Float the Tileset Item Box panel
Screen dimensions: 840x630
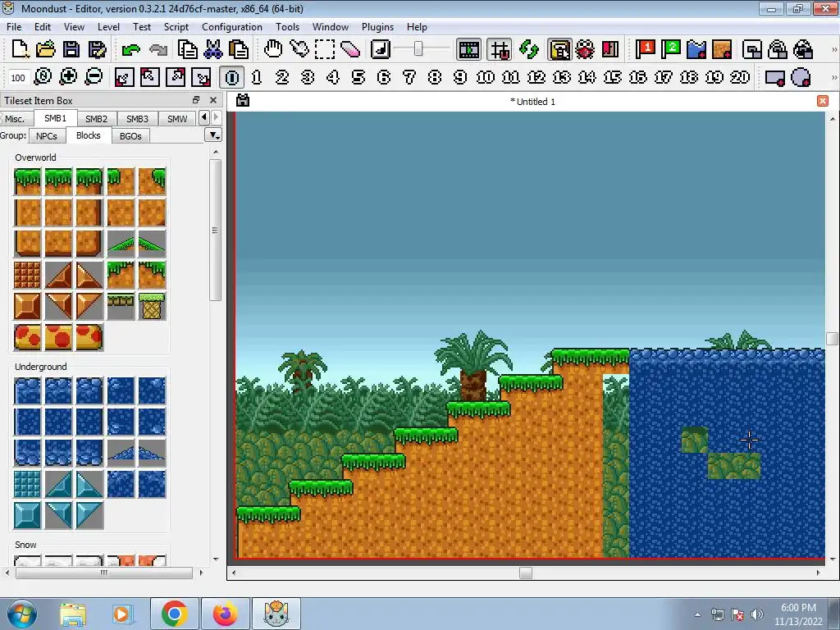tap(196, 100)
